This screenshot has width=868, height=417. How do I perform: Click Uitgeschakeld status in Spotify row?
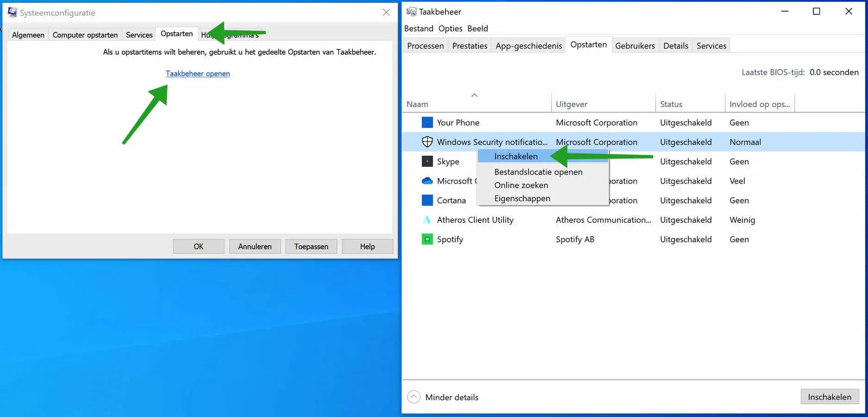[x=686, y=239]
